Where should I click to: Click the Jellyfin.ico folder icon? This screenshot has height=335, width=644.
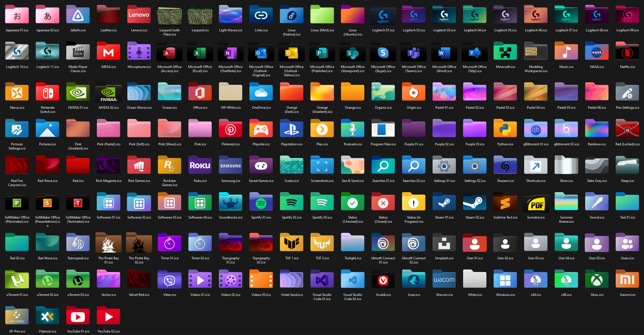(x=78, y=15)
